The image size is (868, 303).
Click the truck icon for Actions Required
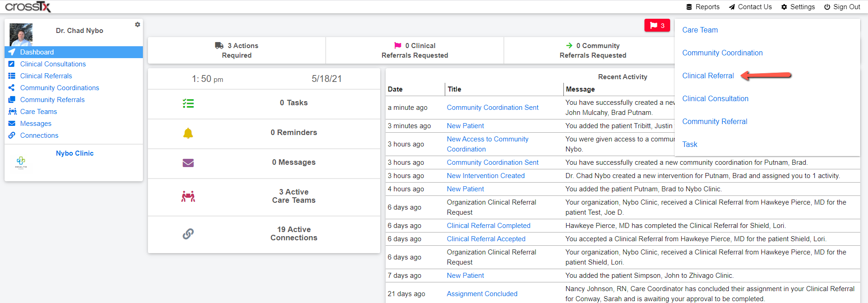click(219, 46)
